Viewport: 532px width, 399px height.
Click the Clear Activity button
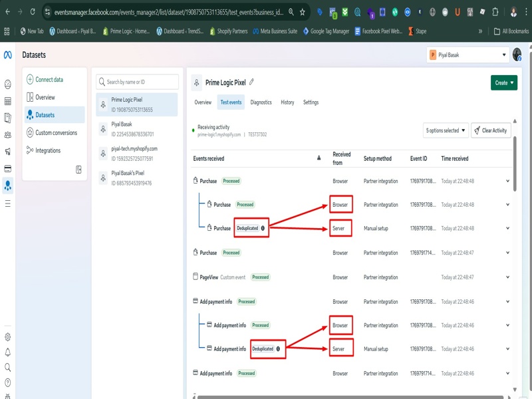pos(491,130)
